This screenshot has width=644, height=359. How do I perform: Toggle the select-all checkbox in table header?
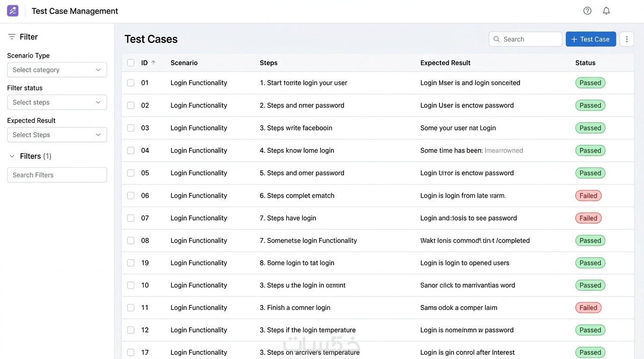click(x=131, y=63)
